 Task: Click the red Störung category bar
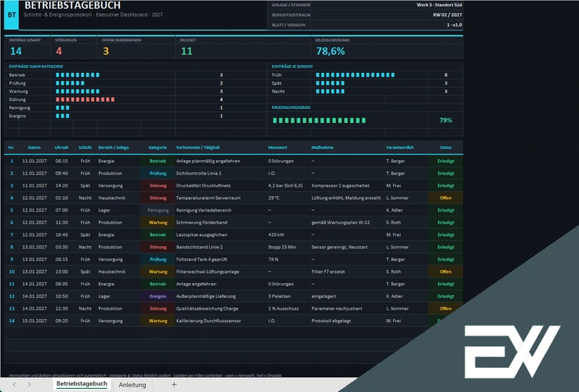tap(85, 100)
